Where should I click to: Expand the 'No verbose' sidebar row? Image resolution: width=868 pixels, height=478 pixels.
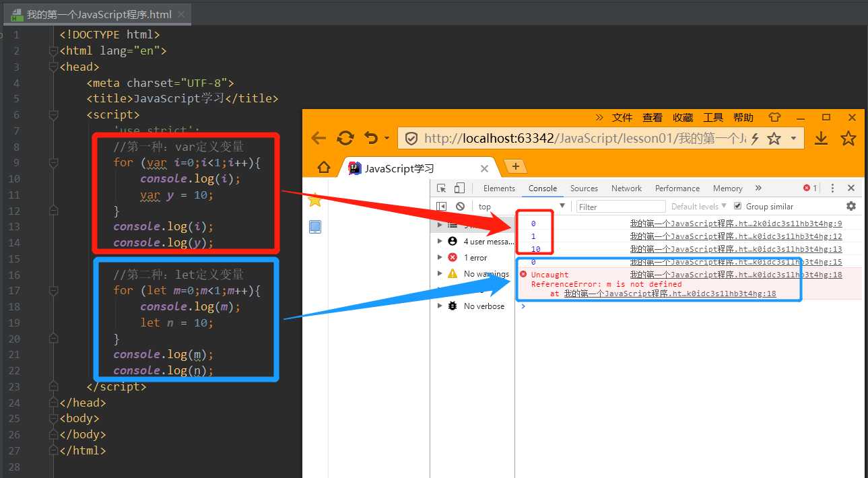(472, 306)
